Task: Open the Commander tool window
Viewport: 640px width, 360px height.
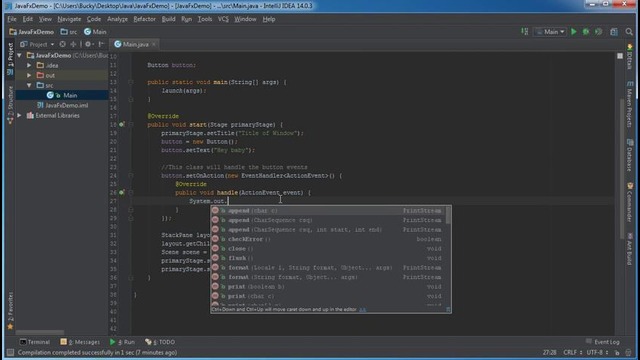Action: 629,202
